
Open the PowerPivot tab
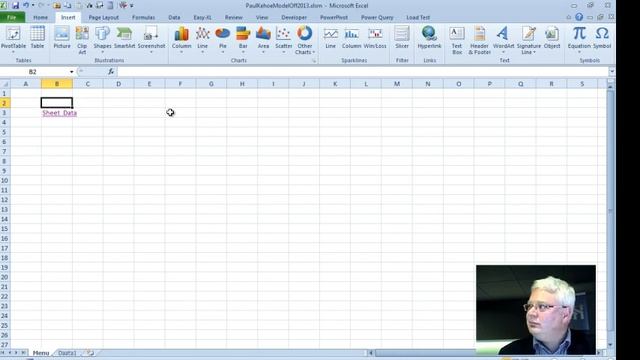click(x=334, y=18)
